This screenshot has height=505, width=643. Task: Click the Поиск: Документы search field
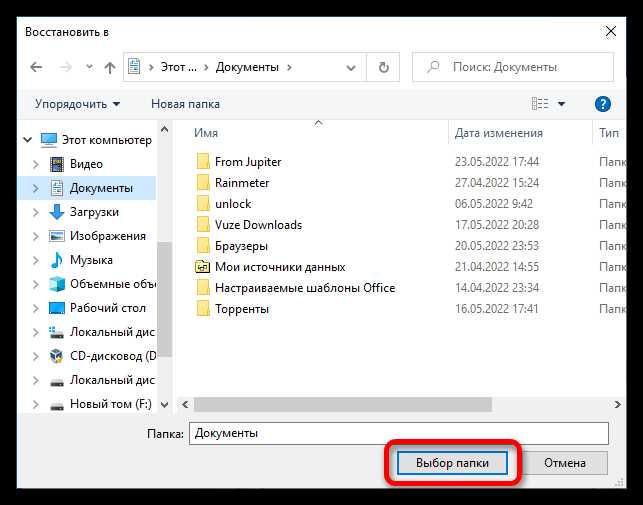[513, 67]
